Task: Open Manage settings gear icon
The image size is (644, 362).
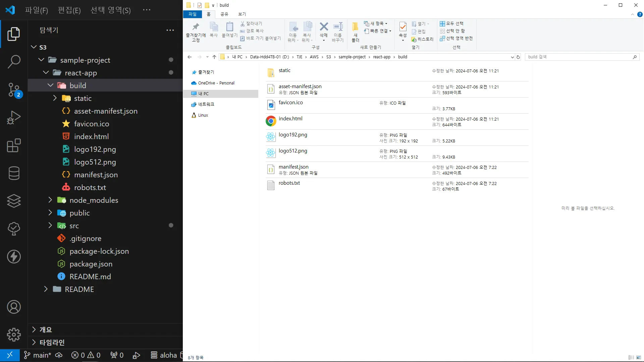Action: point(14,335)
